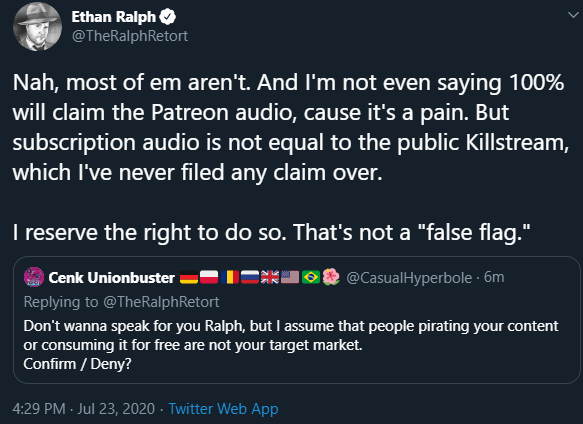This screenshot has height=424, width=583.
Task: Open the Twitter Web App source link
Action: [x=223, y=409]
